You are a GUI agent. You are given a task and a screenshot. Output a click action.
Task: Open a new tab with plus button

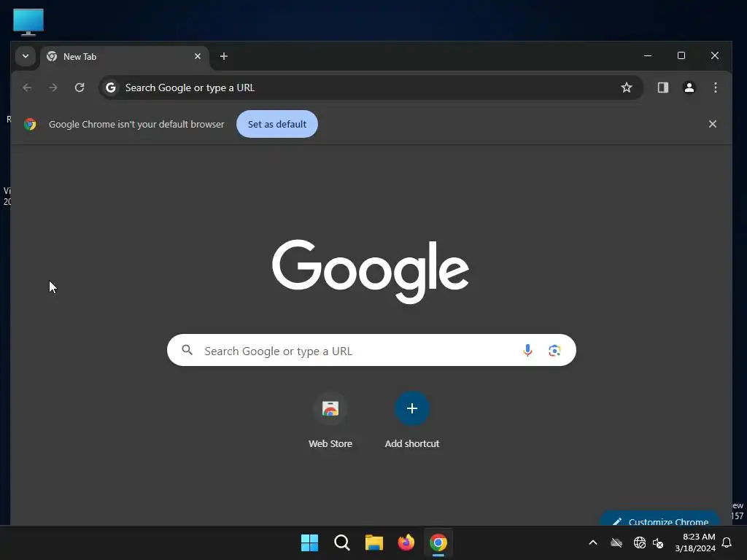[x=224, y=56]
